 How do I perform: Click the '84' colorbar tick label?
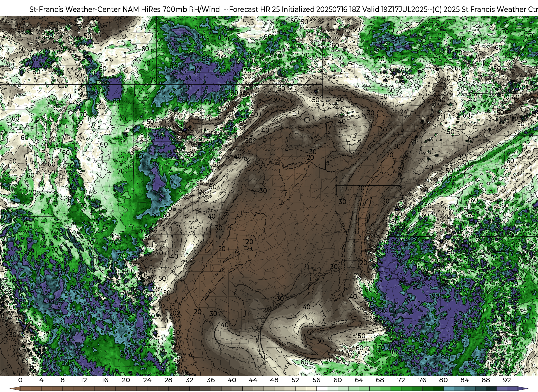point(465,380)
